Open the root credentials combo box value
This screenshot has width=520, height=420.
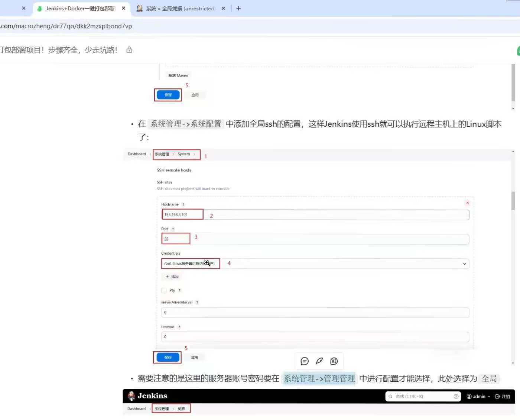click(x=315, y=264)
